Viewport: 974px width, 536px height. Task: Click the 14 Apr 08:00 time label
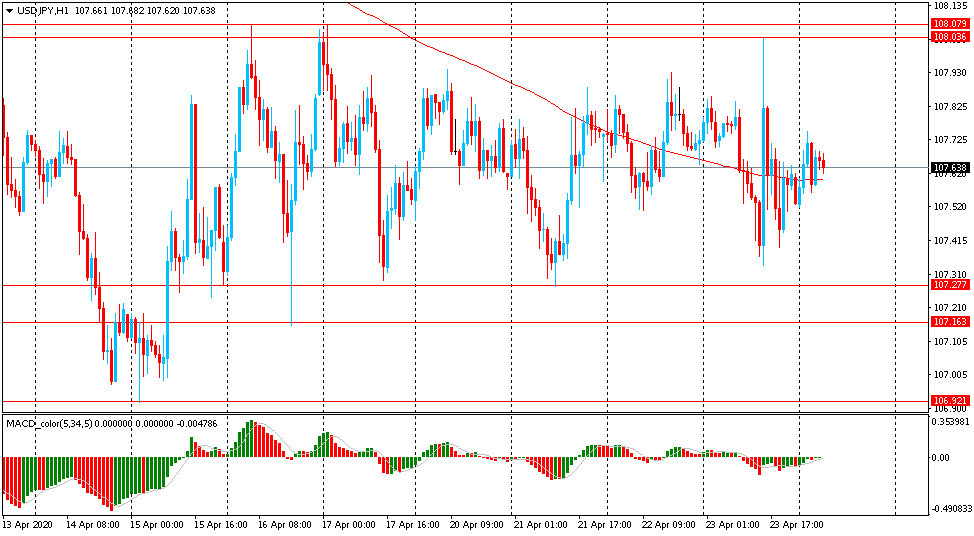92,525
